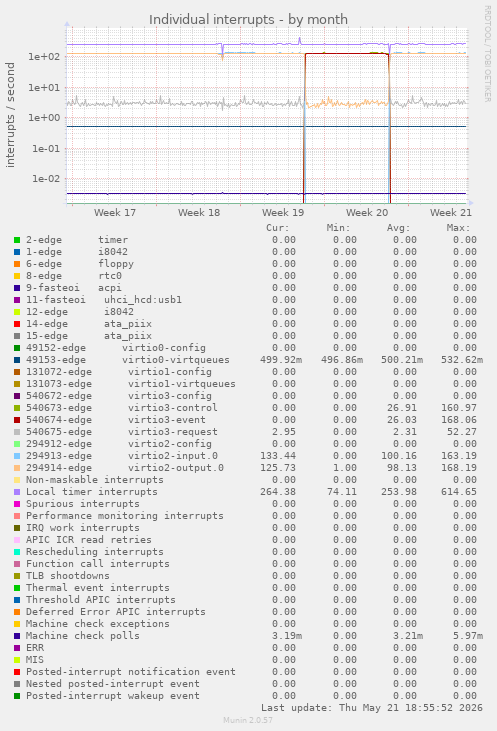
Task: Click the dark red virtio3-event swatch
Action: pyautogui.click(x=17, y=420)
